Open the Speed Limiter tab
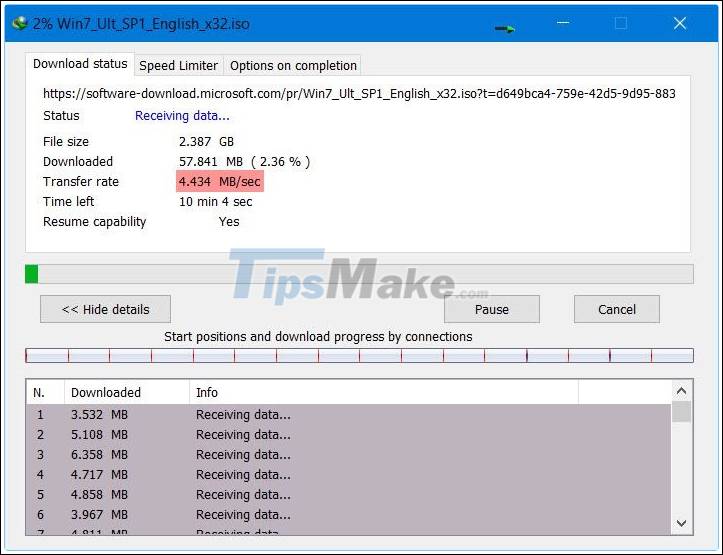 pos(178,65)
